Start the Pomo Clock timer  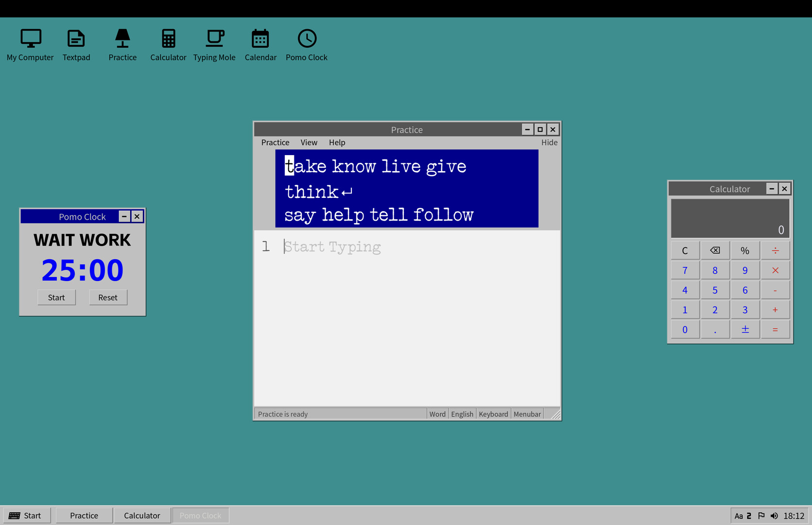coord(56,297)
